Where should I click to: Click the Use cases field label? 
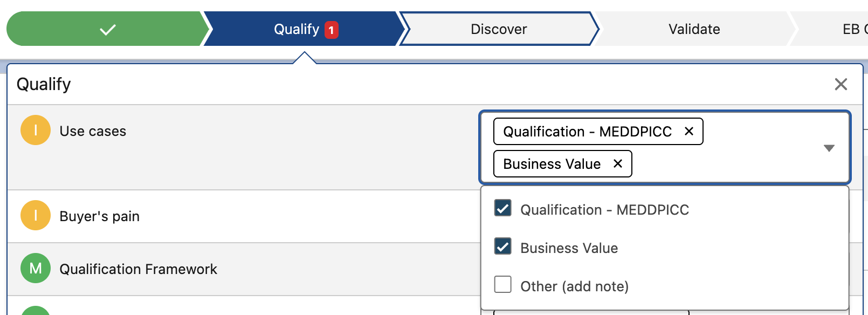tap(93, 131)
